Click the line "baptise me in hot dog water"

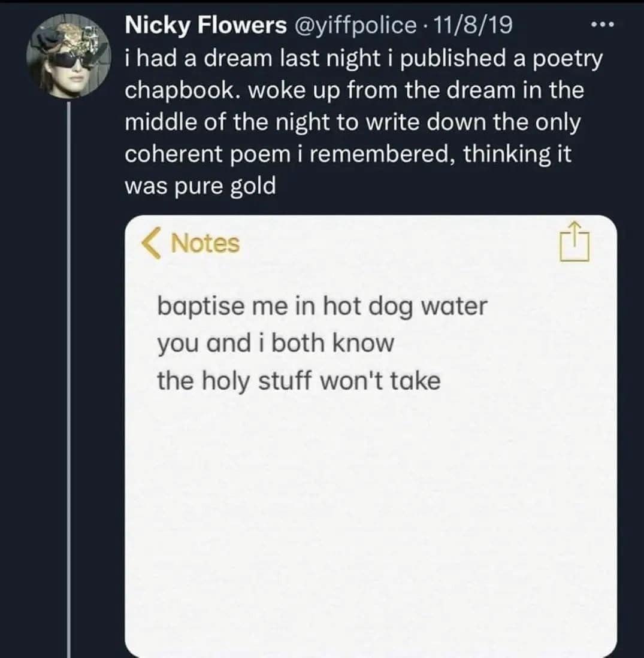tap(322, 307)
